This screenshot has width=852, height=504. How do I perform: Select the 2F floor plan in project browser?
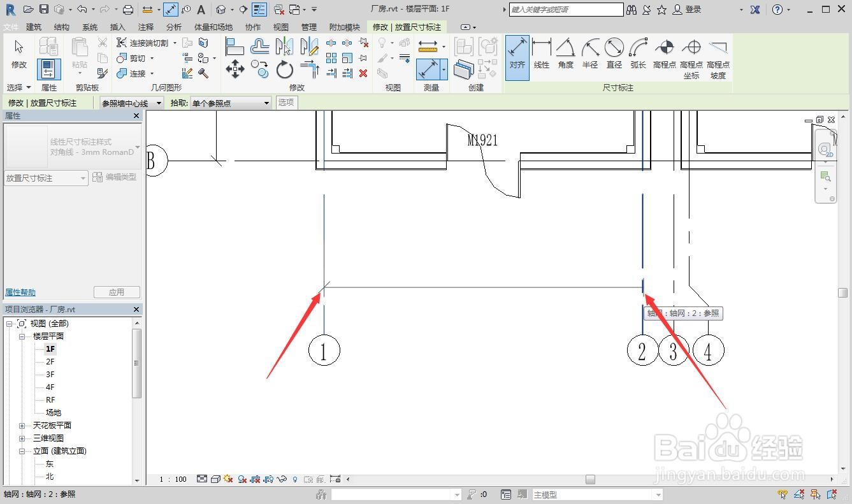(50, 361)
